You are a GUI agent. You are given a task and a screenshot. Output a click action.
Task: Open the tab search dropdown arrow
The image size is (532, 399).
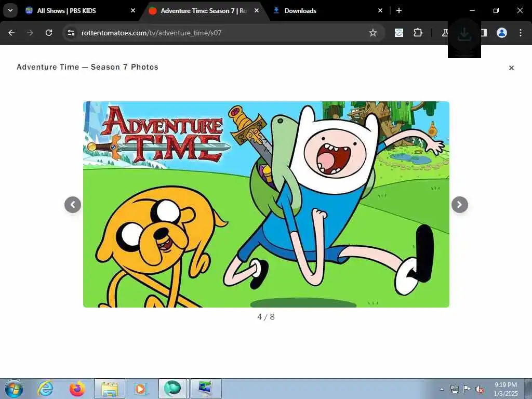(x=10, y=10)
